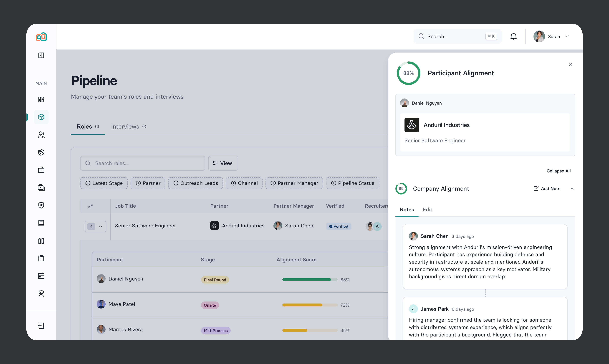Add the Latest Stage filter
Image resolution: width=609 pixels, height=364 pixels.
[103, 183]
